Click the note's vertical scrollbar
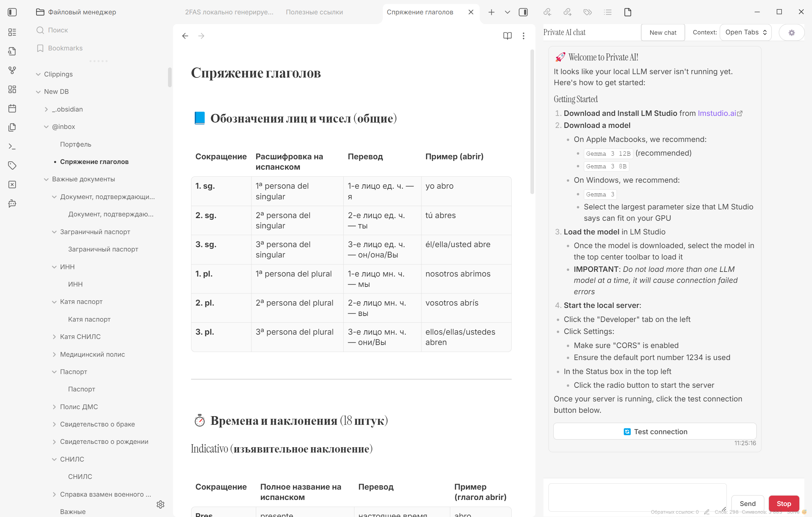This screenshot has width=812, height=517. point(532,122)
